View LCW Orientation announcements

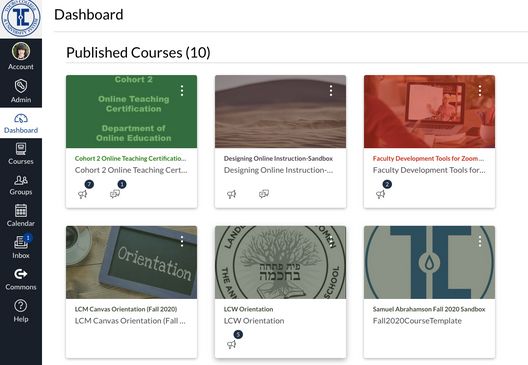coord(232,344)
